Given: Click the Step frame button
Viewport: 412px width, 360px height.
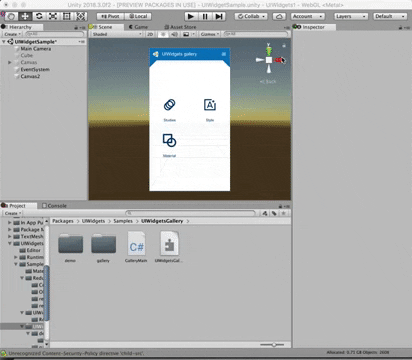Looking at the screenshot, I should (x=219, y=16).
